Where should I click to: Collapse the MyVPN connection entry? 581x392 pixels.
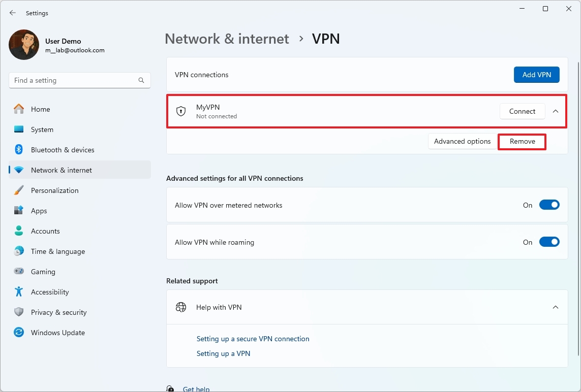[556, 111]
